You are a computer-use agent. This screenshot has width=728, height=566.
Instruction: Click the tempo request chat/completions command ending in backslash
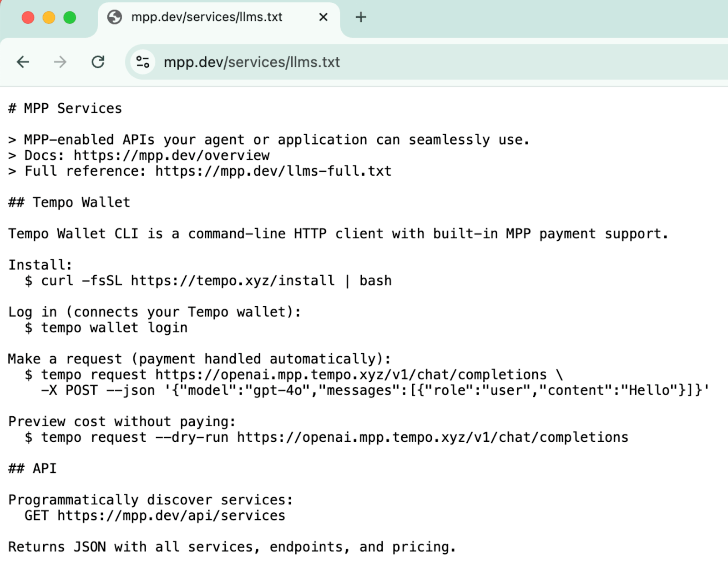[294, 375]
